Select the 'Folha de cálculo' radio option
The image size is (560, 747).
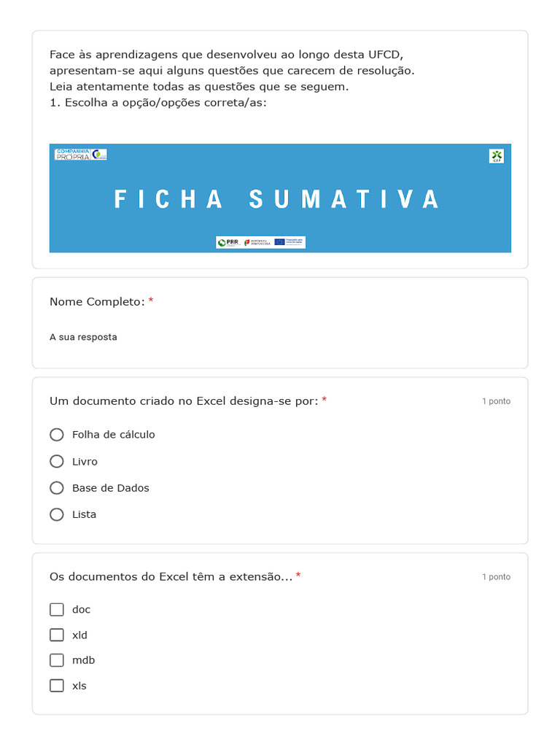(x=57, y=435)
